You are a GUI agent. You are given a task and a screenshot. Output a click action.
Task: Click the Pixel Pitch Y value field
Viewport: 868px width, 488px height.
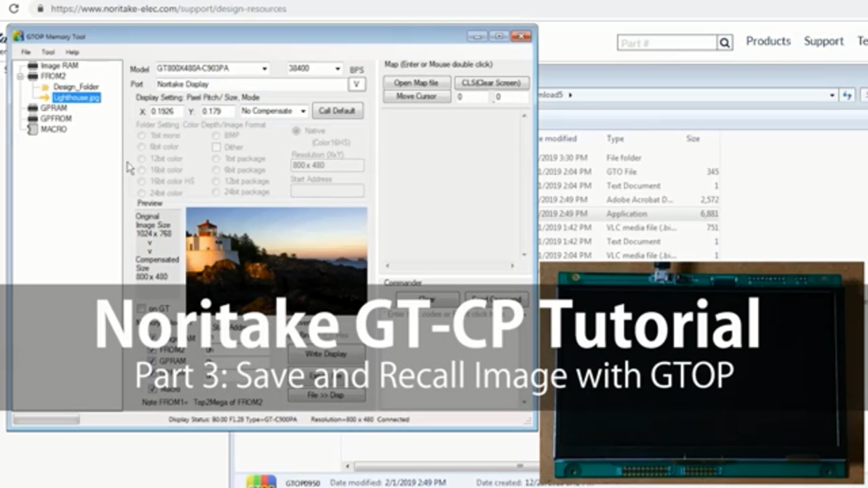(x=218, y=111)
